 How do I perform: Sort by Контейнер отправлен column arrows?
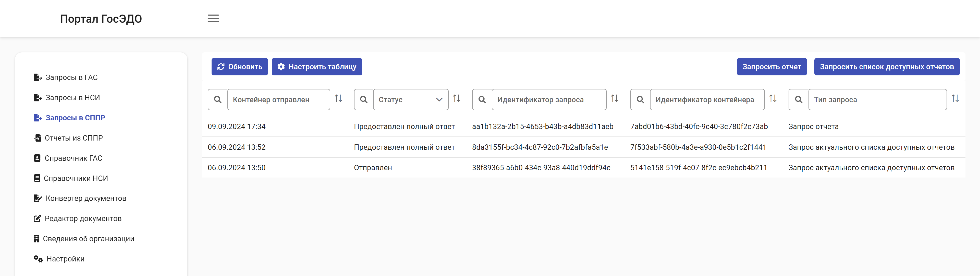[x=338, y=99]
